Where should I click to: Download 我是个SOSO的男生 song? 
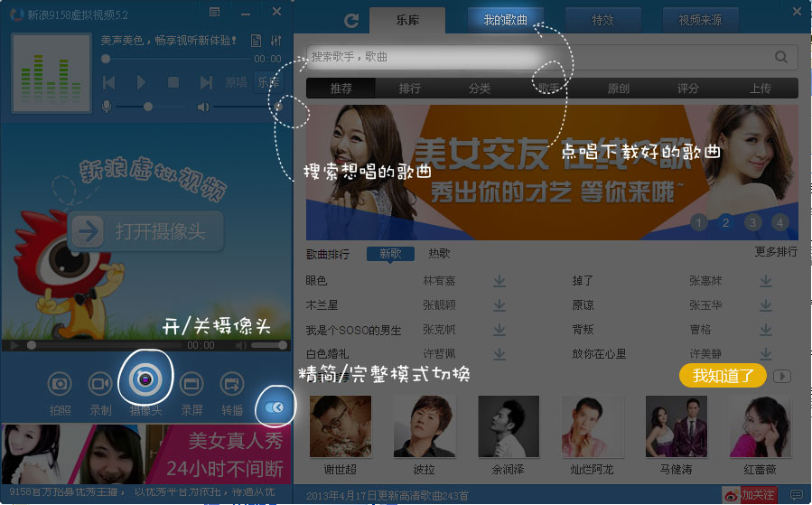[499, 330]
